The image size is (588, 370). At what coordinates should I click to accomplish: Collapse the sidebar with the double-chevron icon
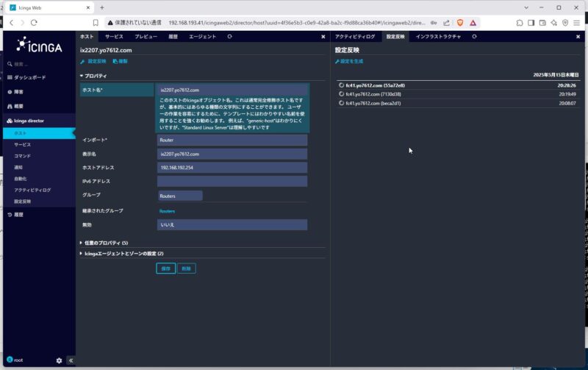(71, 360)
